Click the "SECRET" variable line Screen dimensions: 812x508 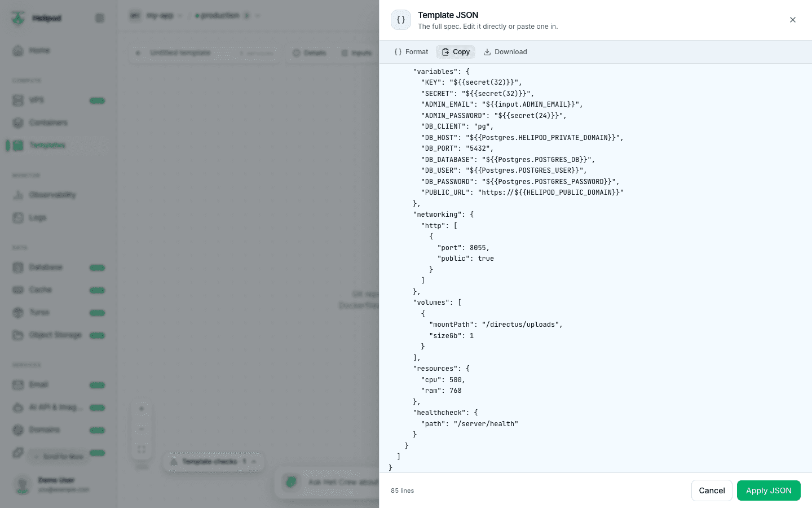point(478,94)
